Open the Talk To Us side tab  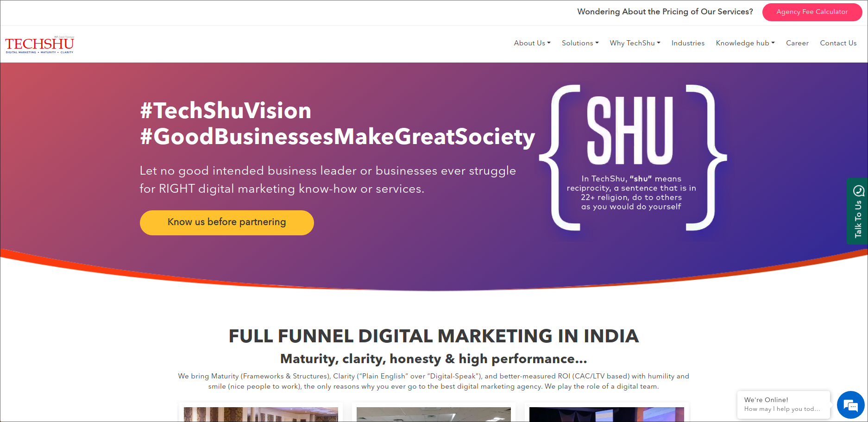[857, 211]
